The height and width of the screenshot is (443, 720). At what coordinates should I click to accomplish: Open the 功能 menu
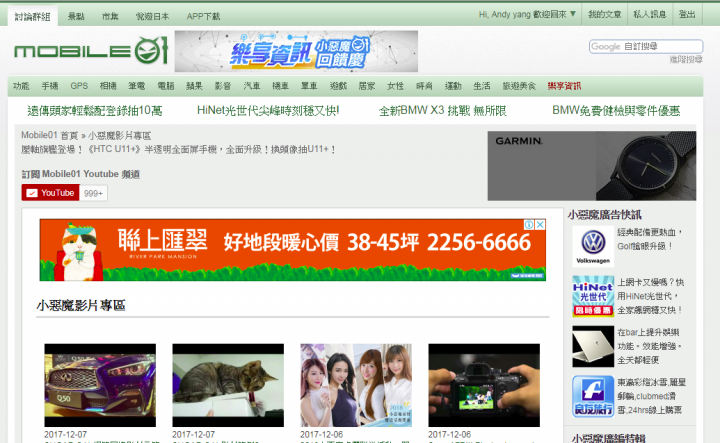tap(21, 86)
